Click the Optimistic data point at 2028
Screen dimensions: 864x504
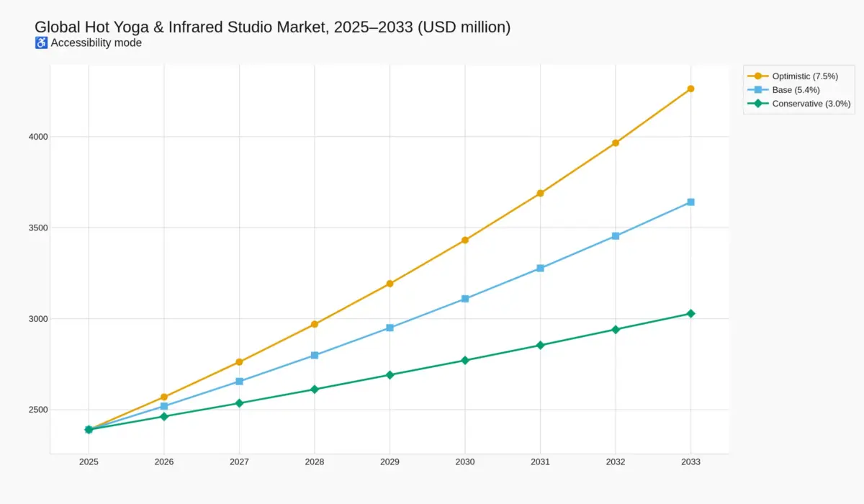tap(315, 324)
